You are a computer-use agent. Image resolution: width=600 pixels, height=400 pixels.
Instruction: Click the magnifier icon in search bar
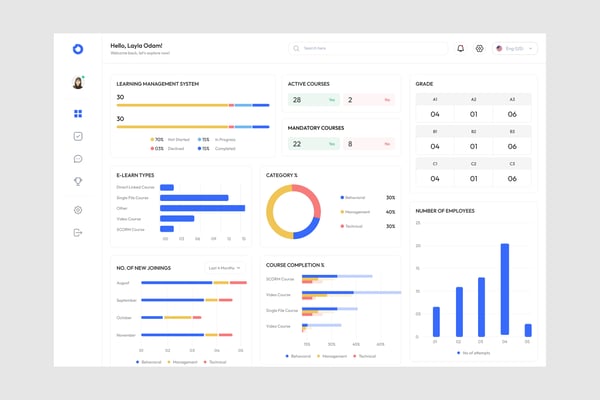coord(296,49)
